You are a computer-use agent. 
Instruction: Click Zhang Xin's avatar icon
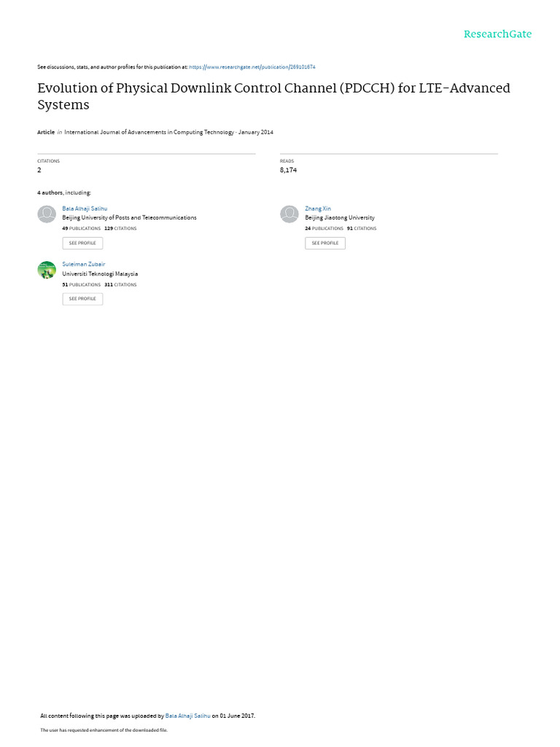(x=289, y=214)
